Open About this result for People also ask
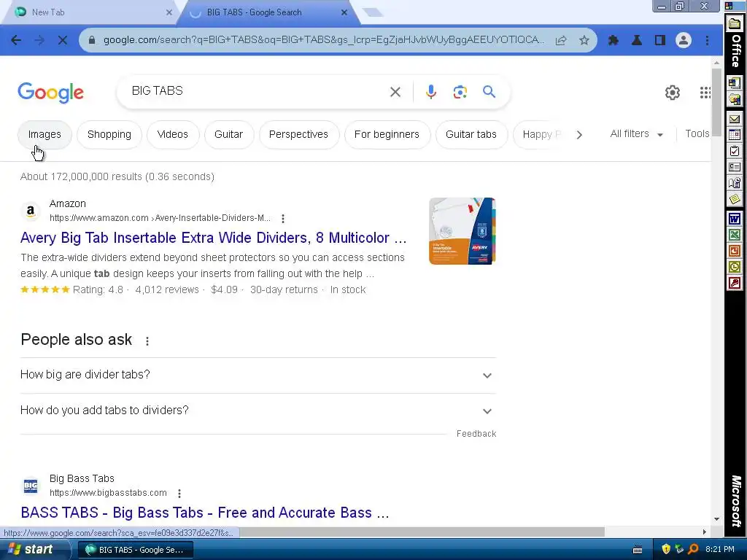Viewport: 747px width, 560px height. pyautogui.click(x=147, y=341)
